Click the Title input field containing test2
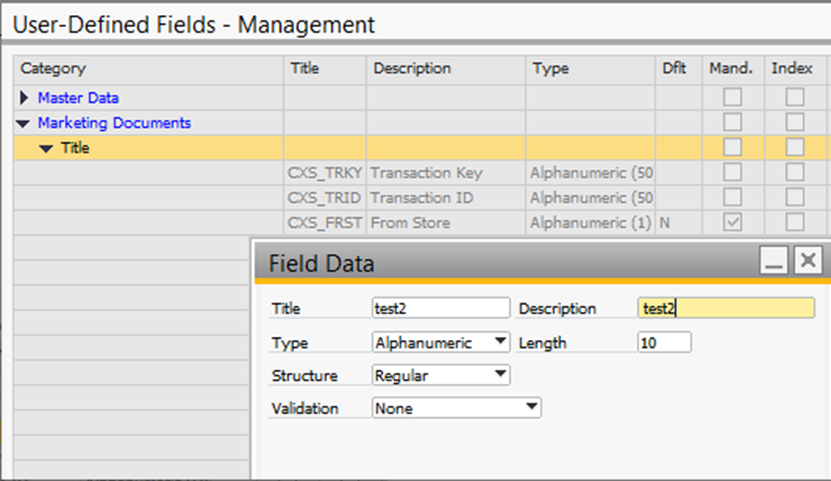The width and height of the screenshot is (831, 481). 441,308
